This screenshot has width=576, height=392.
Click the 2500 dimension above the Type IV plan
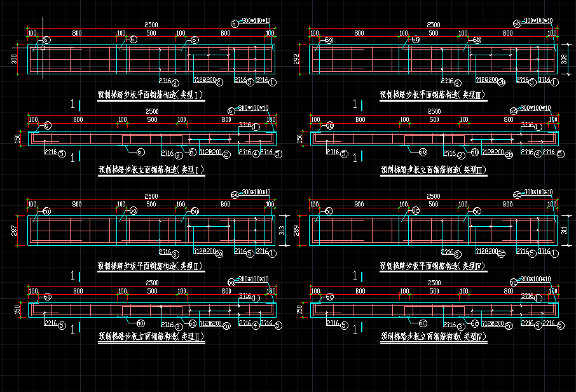click(433, 196)
